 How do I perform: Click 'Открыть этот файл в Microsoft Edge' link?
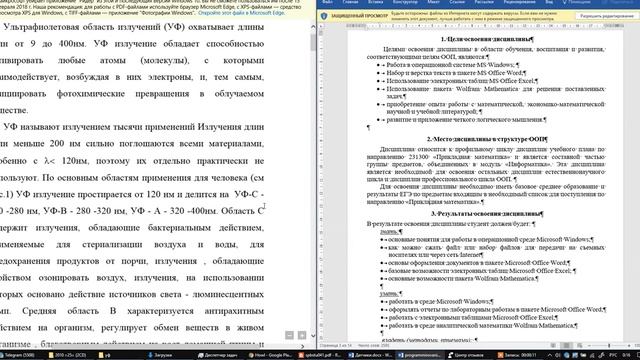click(241, 13)
